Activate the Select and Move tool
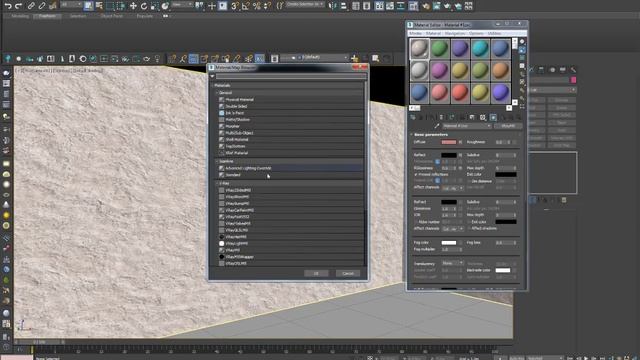 pos(133,6)
